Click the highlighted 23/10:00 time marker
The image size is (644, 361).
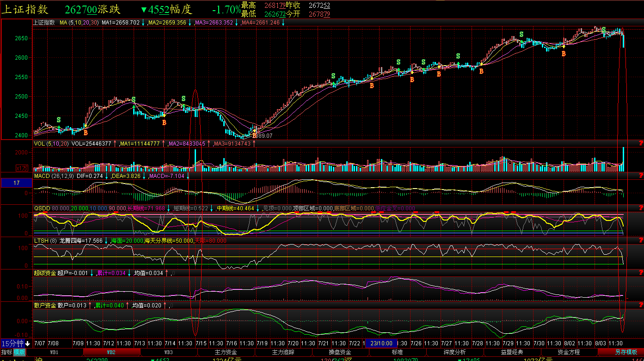click(381, 343)
